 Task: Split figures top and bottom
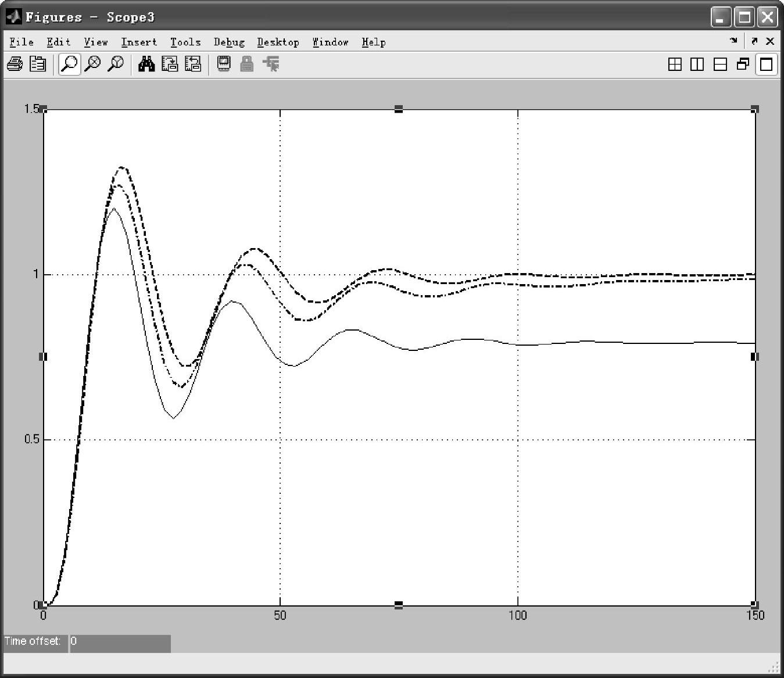[x=720, y=64]
